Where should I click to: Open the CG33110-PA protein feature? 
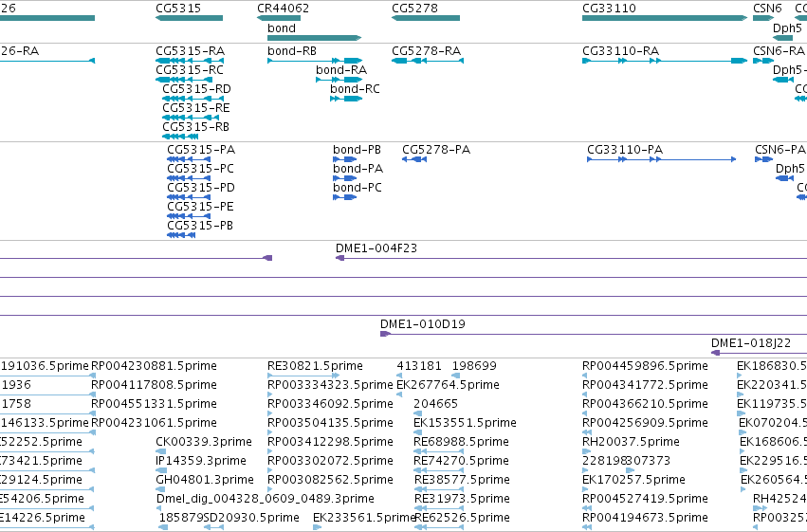click(661, 159)
